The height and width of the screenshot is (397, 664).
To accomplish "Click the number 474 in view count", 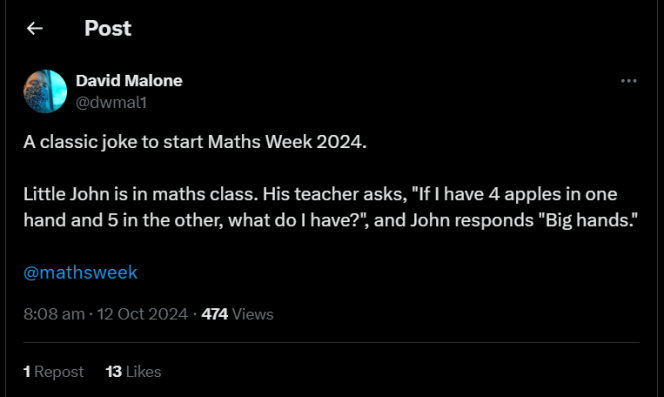I will (215, 314).
